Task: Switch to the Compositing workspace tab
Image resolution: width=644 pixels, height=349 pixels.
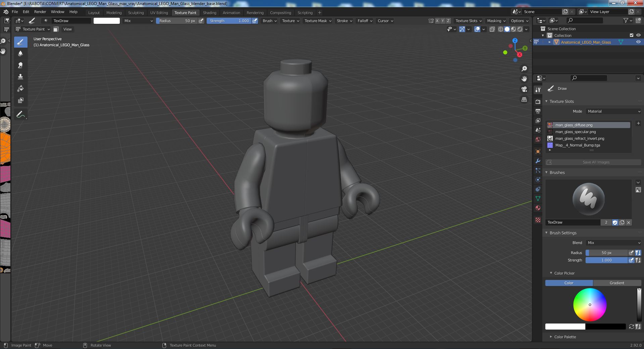Action: [x=281, y=13]
